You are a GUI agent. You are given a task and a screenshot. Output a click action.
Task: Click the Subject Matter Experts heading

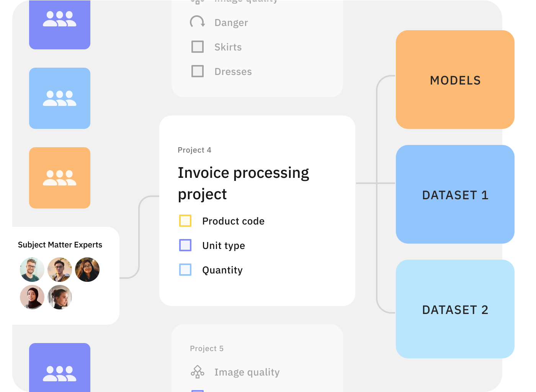click(x=60, y=245)
